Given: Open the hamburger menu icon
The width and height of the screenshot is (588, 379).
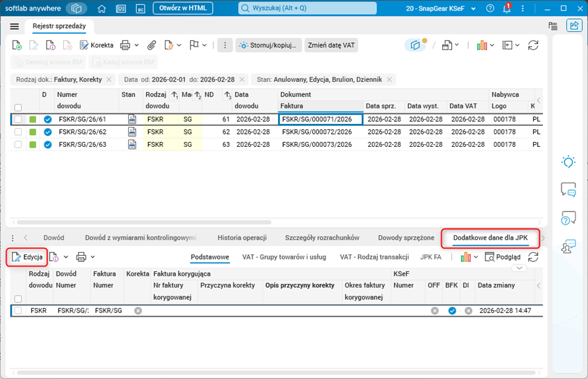Looking at the screenshot, I should click(14, 26).
